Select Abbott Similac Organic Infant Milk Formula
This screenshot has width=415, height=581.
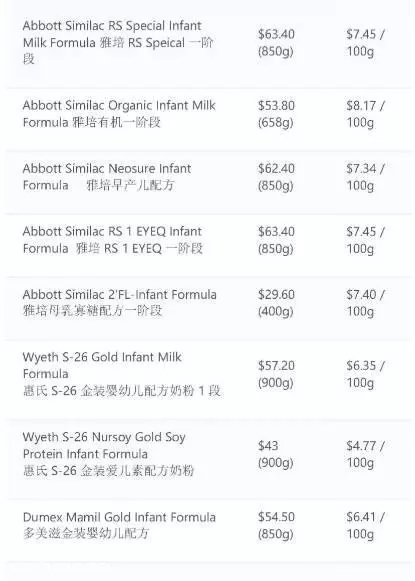click(x=119, y=114)
